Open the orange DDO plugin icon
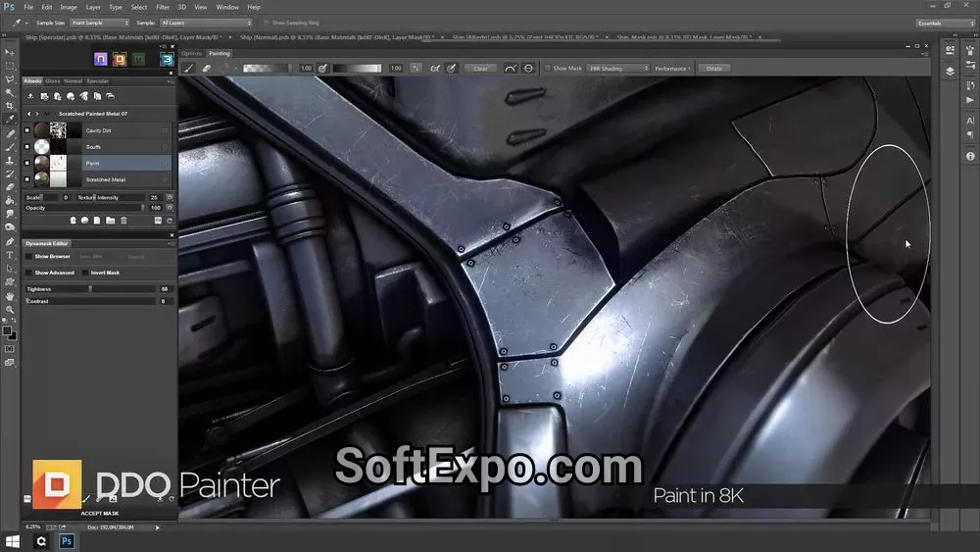 click(120, 59)
